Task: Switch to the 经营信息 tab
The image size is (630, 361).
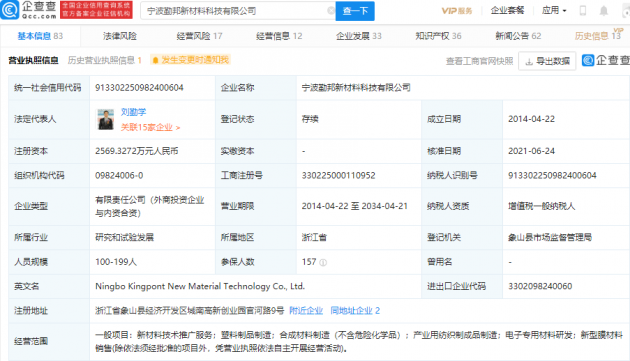Action: [x=279, y=36]
